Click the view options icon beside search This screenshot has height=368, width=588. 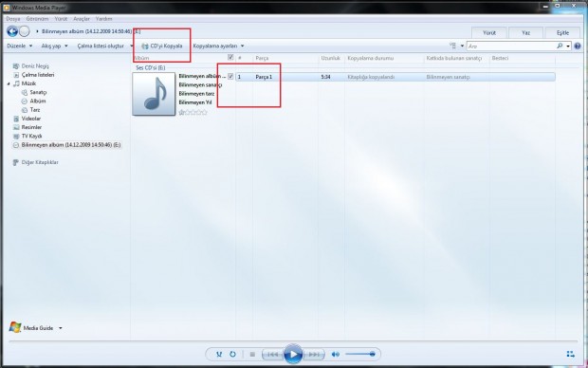[x=452, y=46]
